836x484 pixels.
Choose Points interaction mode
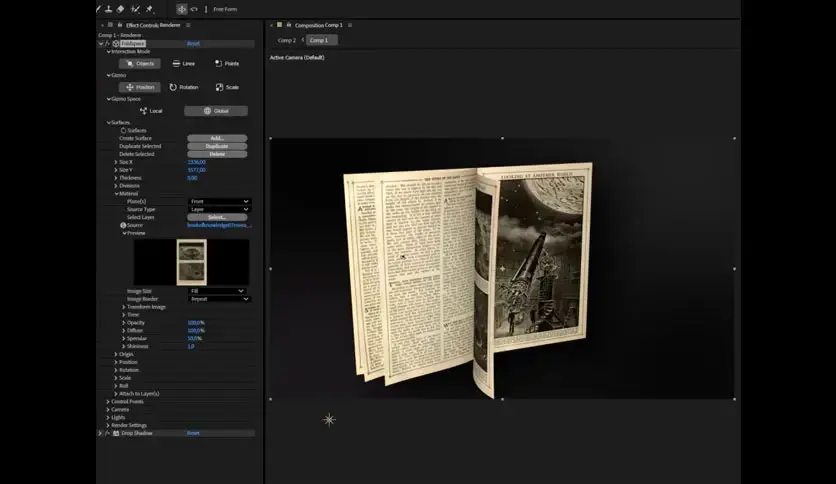[227, 63]
